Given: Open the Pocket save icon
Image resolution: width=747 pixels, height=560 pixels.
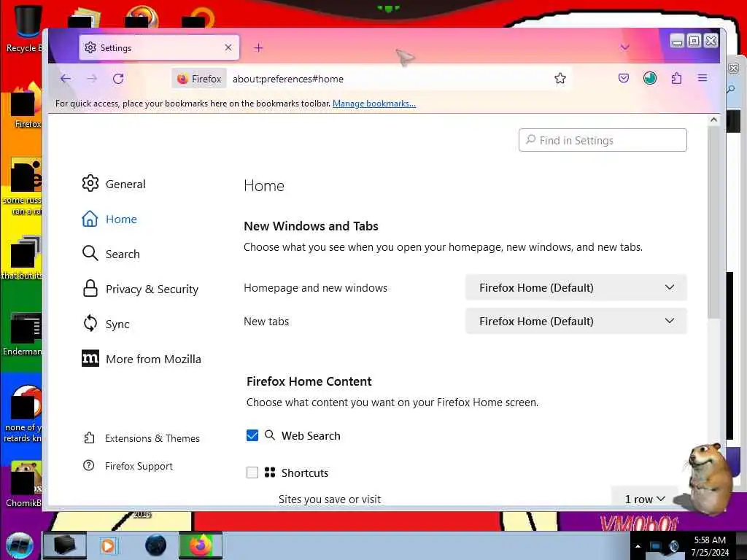Looking at the screenshot, I should click(x=623, y=78).
